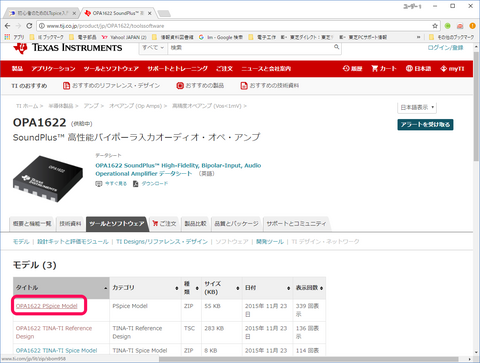Open the shopping cart icon
The image size is (480, 363).
[x=375, y=68]
